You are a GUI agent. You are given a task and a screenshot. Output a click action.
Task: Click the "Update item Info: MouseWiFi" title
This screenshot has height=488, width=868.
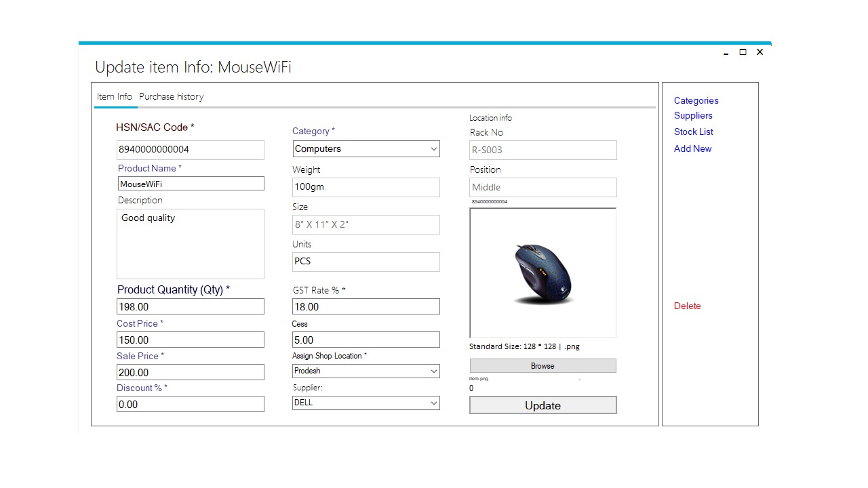(193, 67)
